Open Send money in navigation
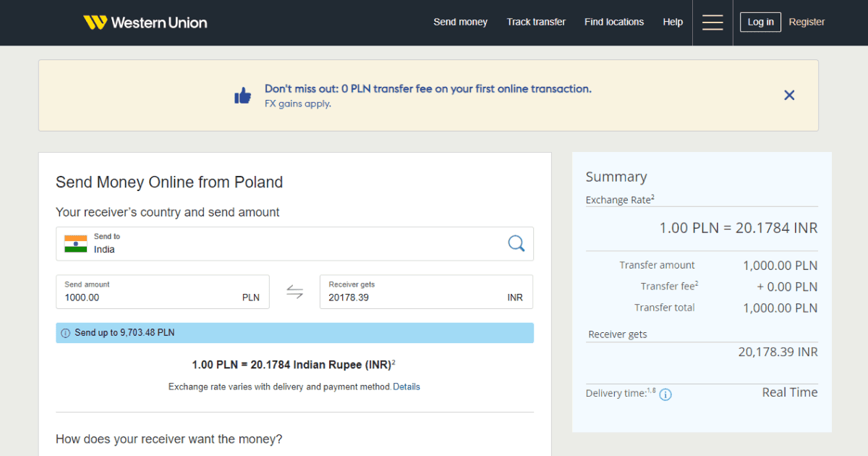The width and height of the screenshot is (868, 456). pyautogui.click(x=461, y=22)
